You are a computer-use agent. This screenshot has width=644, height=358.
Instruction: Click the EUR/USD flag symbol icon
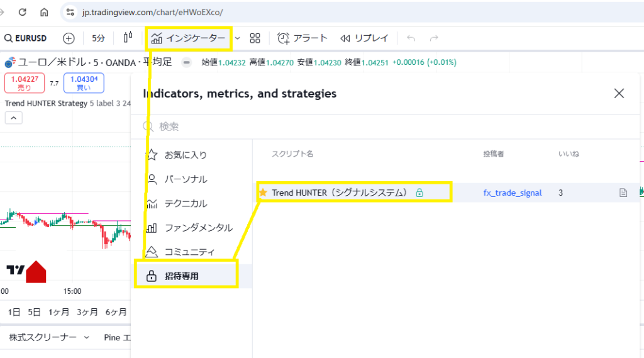10,62
